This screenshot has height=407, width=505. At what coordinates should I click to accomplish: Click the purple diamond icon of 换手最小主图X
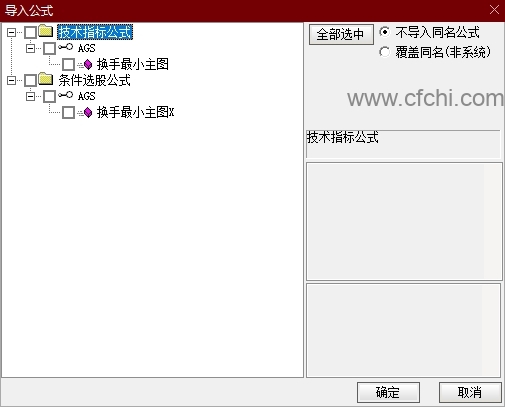(88, 113)
